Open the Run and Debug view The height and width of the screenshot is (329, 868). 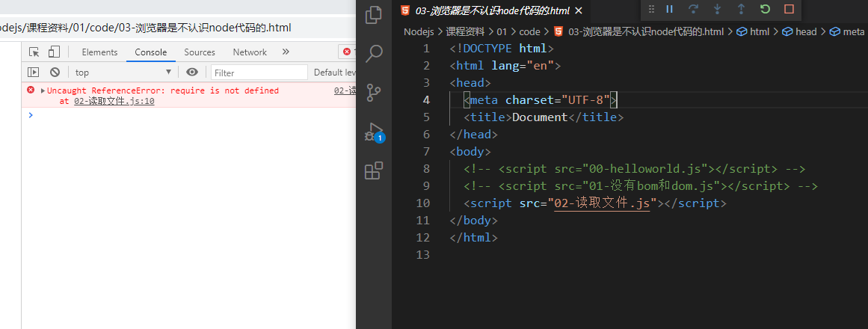375,132
